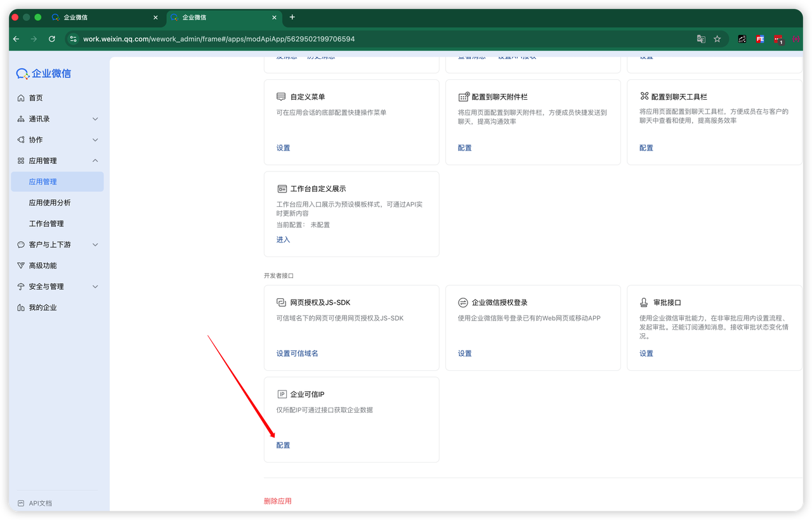
Task: Go to 首页 via its home icon
Action: coord(21,98)
